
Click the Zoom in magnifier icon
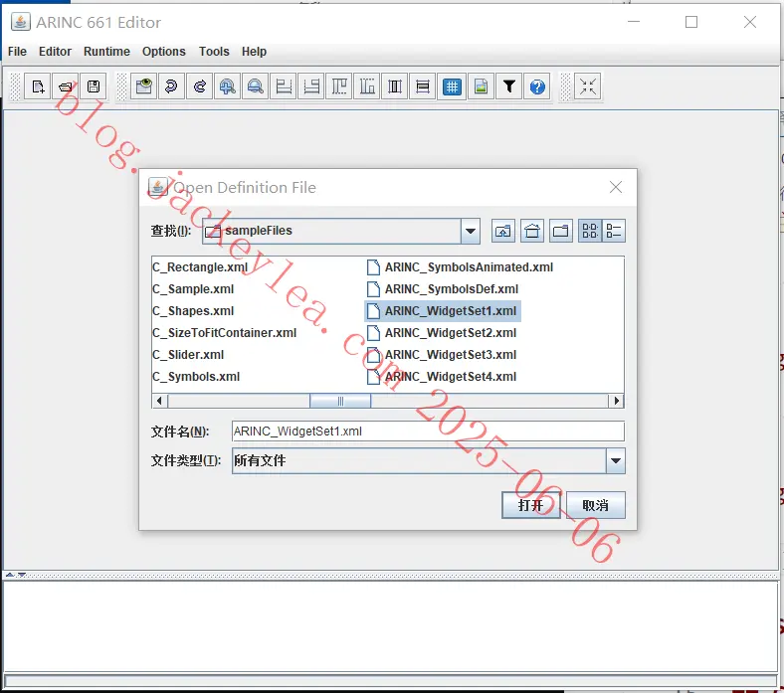pos(228,87)
